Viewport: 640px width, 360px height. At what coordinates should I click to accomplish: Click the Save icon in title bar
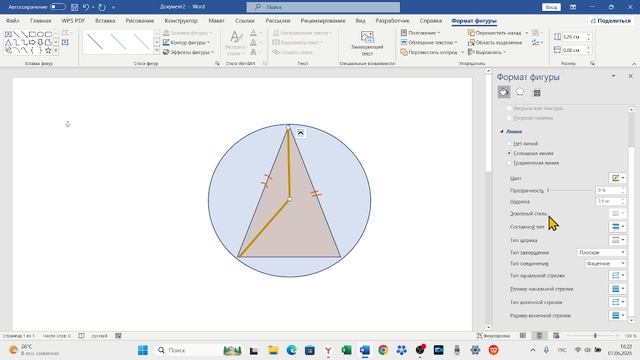click(x=74, y=7)
